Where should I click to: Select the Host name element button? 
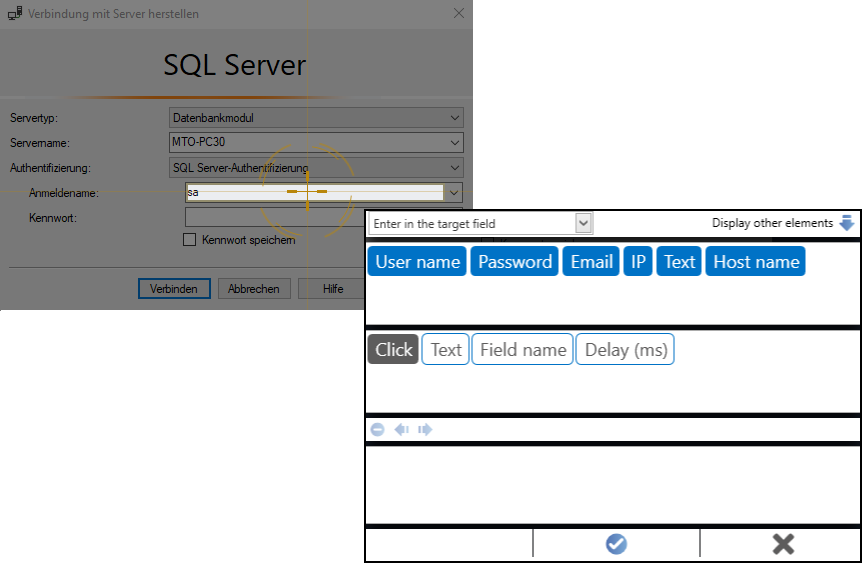(756, 261)
